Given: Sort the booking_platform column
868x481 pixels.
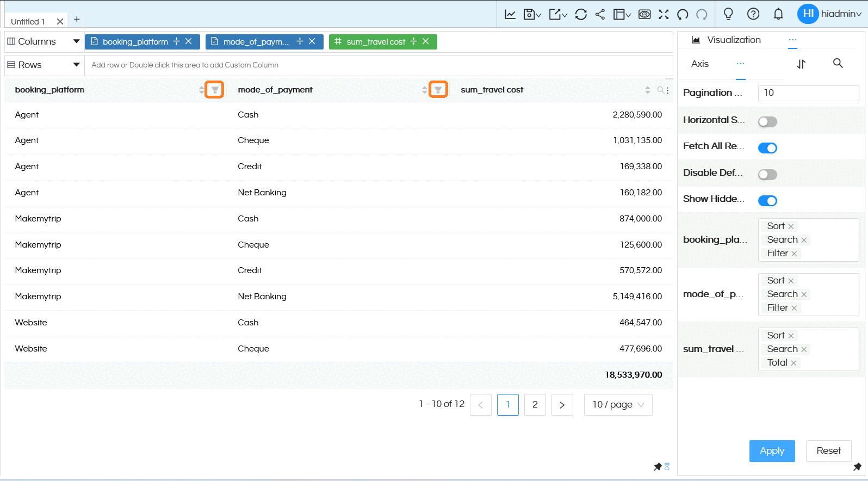Looking at the screenshot, I should (x=202, y=90).
